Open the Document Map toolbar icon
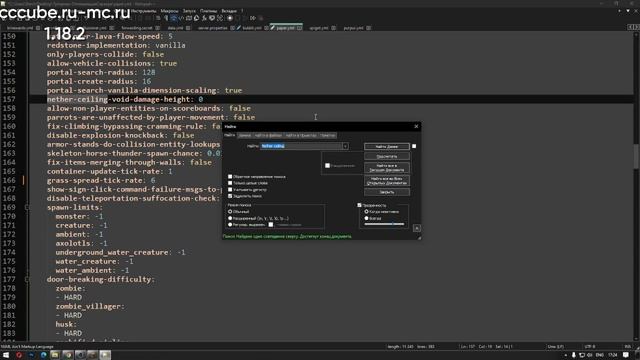 (189, 18)
